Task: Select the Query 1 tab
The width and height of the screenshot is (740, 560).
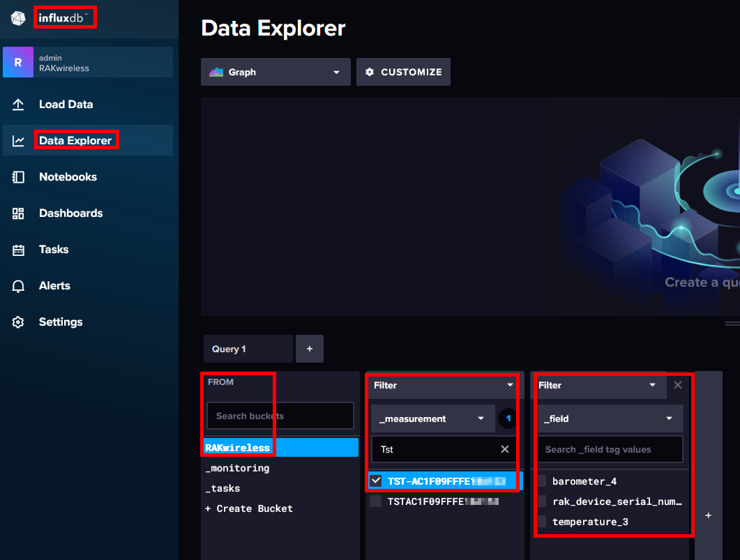Action: coord(248,349)
